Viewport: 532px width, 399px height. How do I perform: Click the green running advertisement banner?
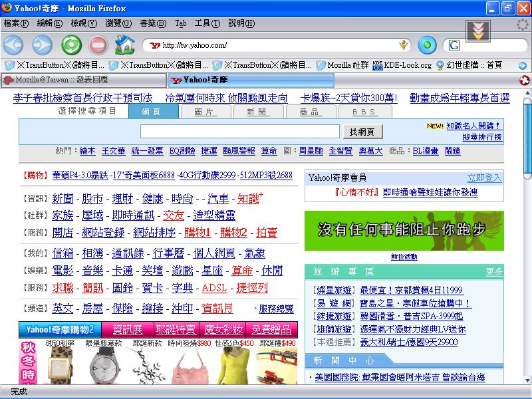click(x=404, y=231)
